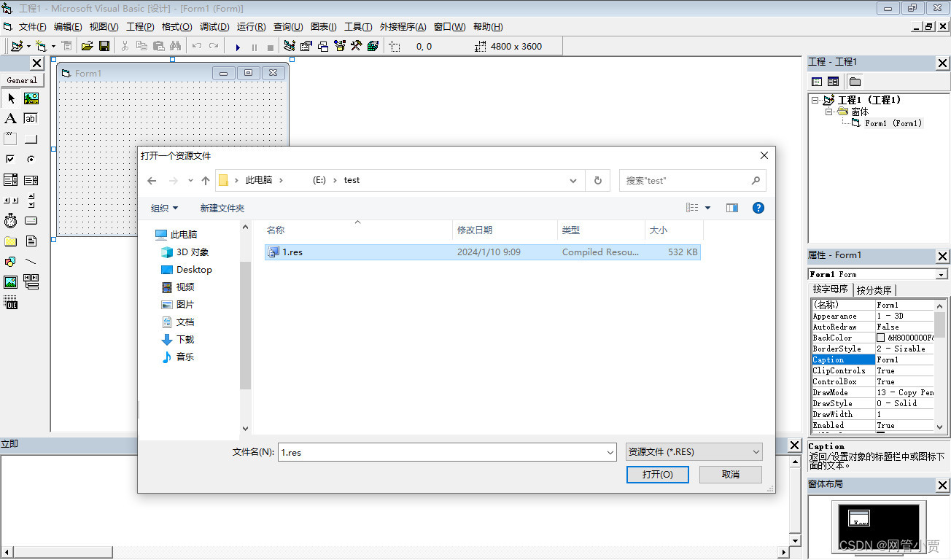The height and width of the screenshot is (560, 951).
Task: Collapse the 窗体 folder node
Action: click(829, 112)
